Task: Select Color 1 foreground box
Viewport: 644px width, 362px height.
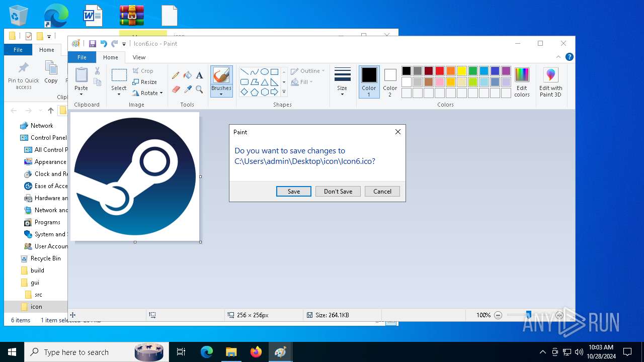Action: pyautogui.click(x=369, y=82)
